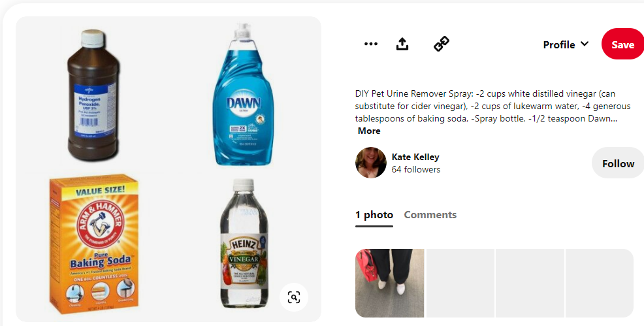Follow Kate Kelley

click(618, 163)
